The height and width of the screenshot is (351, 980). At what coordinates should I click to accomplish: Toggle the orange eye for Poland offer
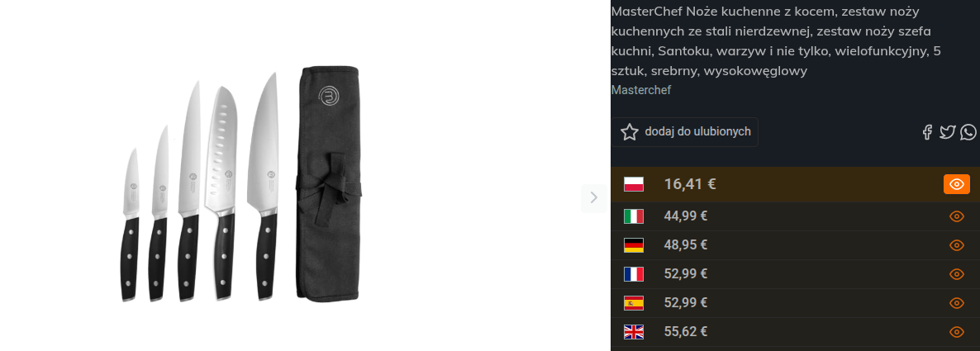click(x=956, y=184)
